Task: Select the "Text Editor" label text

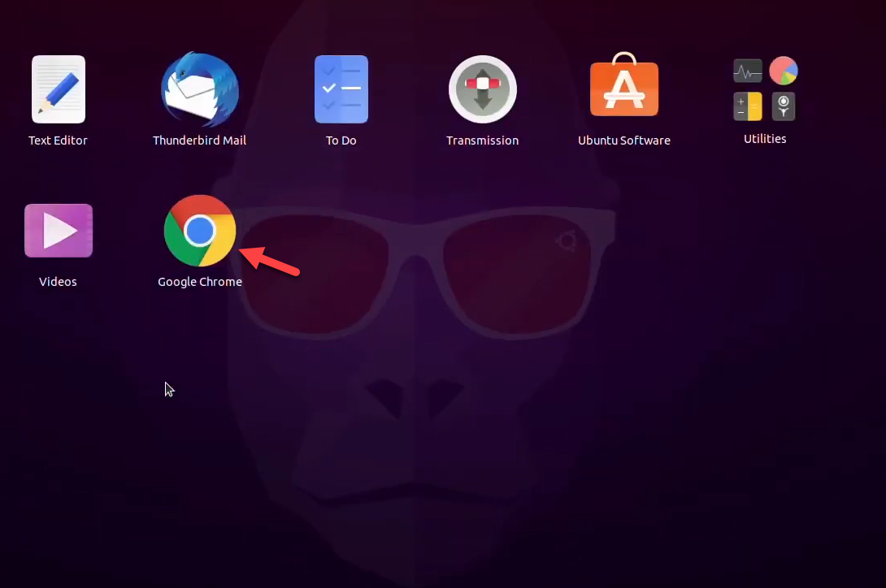Action: pyautogui.click(x=58, y=141)
